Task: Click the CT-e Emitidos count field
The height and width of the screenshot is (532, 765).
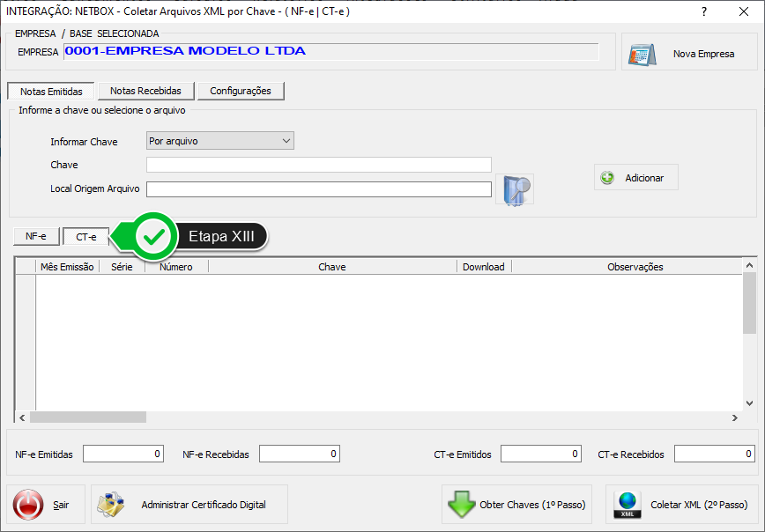Action: [541, 454]
